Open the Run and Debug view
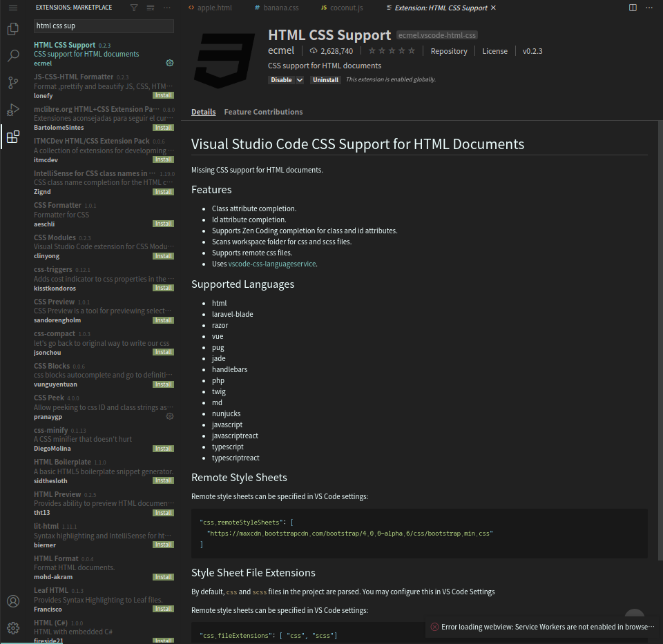Screen dimensions: 663x644 [13, 110]
